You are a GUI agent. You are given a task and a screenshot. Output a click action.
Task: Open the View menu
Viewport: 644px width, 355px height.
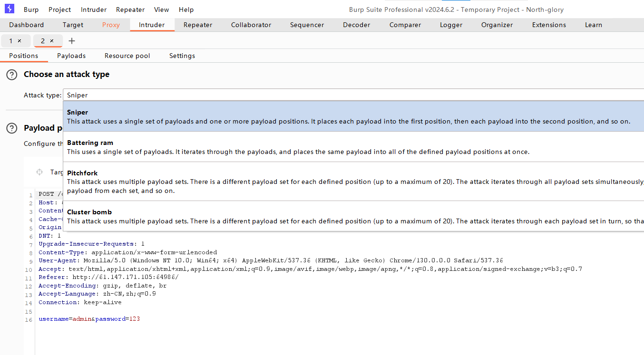point(162,10)
